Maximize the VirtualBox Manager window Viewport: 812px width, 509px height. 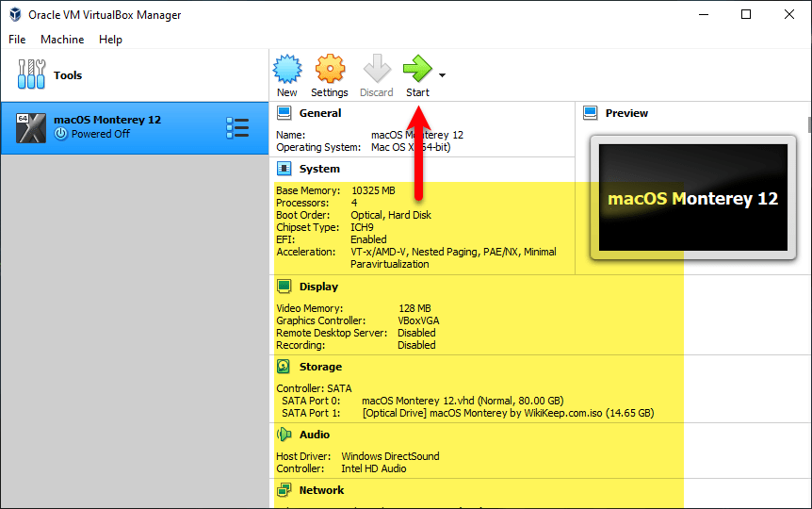tap(746, 14)
